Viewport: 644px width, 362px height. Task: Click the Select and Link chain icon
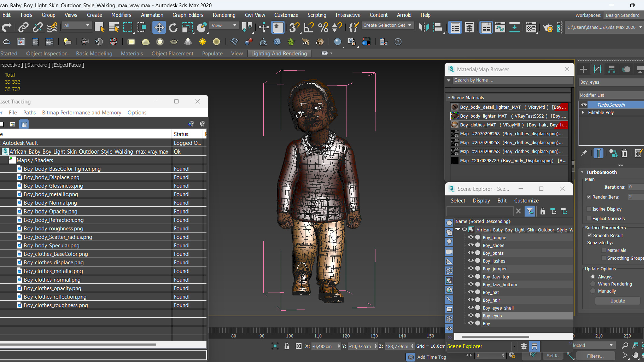[x=23, y=27]
